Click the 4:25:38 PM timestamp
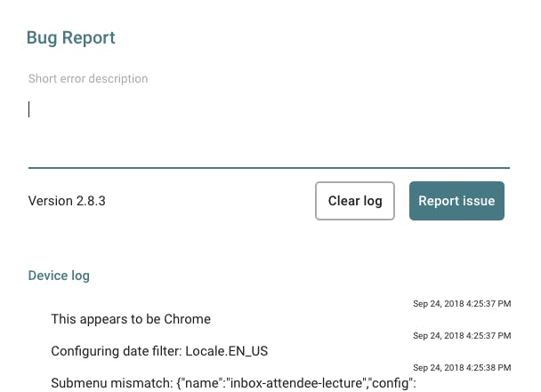Screen dimensions: 541x392 click(462, 368)
